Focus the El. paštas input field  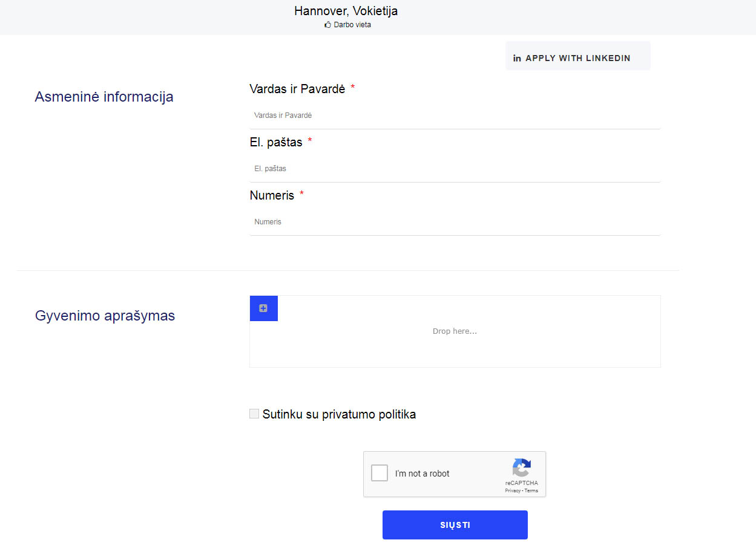point(455,169)
